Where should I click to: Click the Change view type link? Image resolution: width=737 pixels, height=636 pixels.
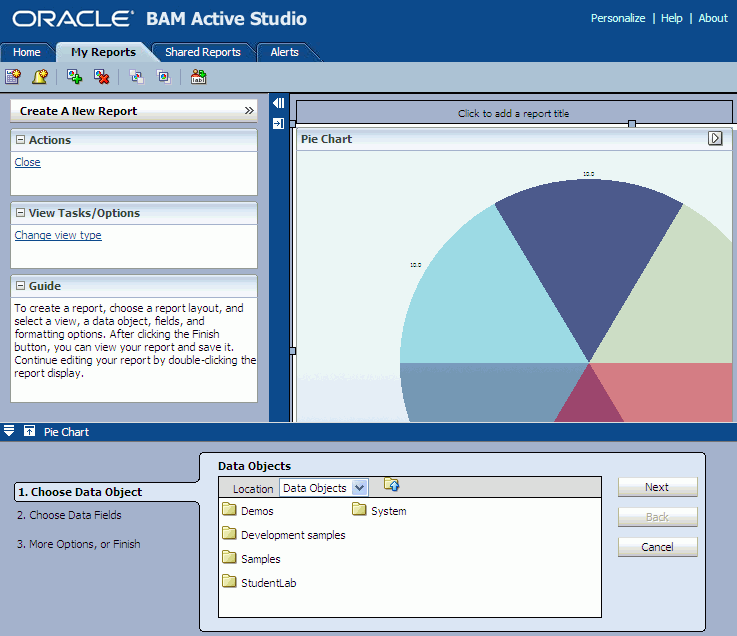click(58, 235)
